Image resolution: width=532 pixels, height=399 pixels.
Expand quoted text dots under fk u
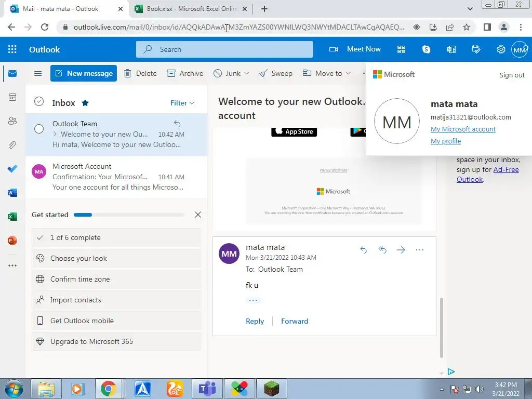pos(253,300)
